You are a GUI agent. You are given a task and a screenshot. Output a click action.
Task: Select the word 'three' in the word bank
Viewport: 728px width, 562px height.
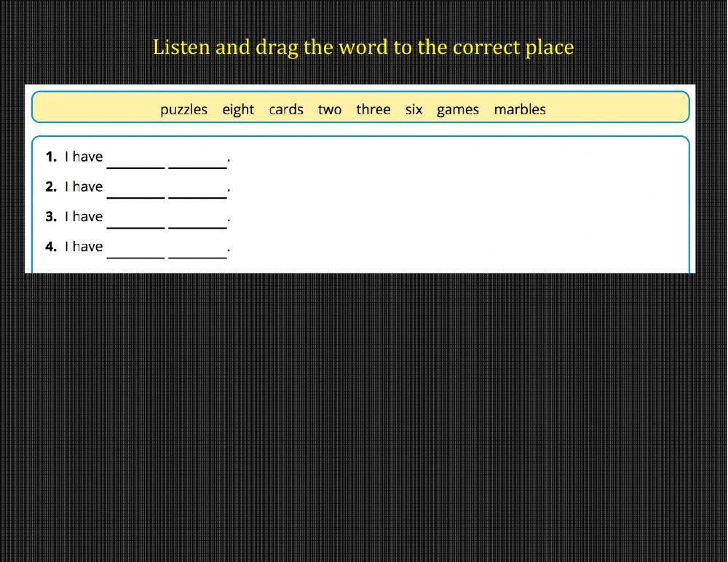(373, 109)
